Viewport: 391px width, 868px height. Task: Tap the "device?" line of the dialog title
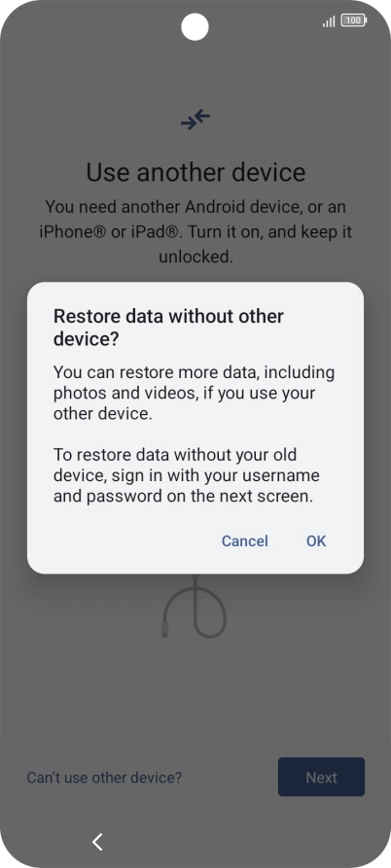point(86,339)
